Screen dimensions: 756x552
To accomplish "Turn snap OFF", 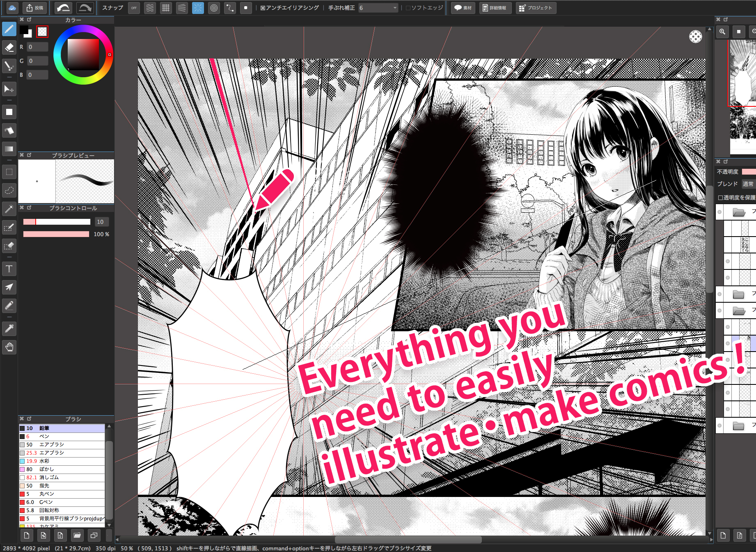I will (134, 8).
